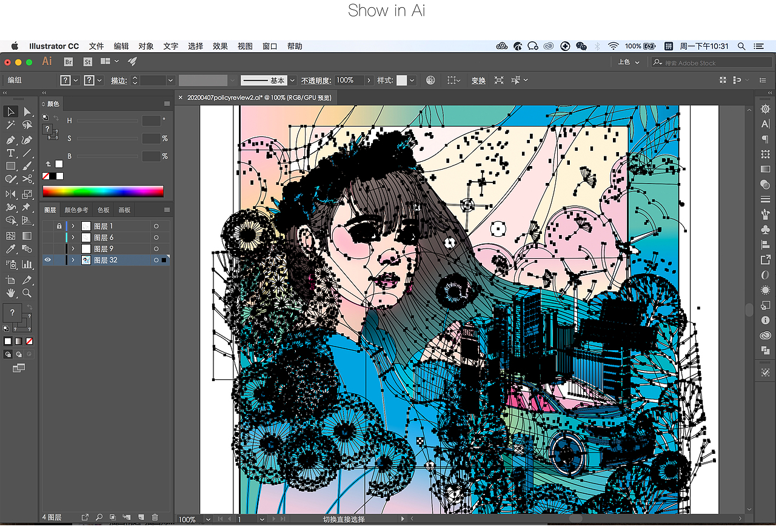Toggle target circle for 图层 32
776x532 pixels.
pos(156,260)
